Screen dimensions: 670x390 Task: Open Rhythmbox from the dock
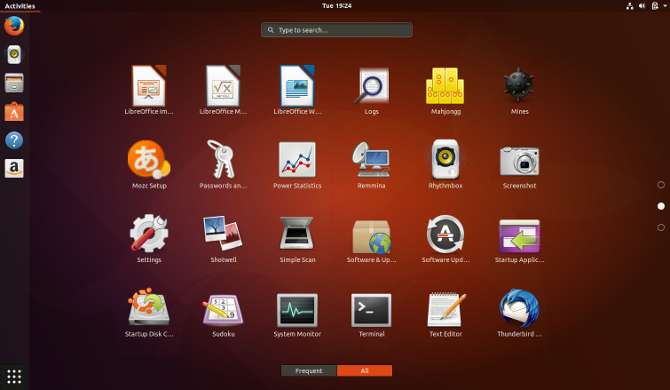pyautogui.click(x=14, y=55)
